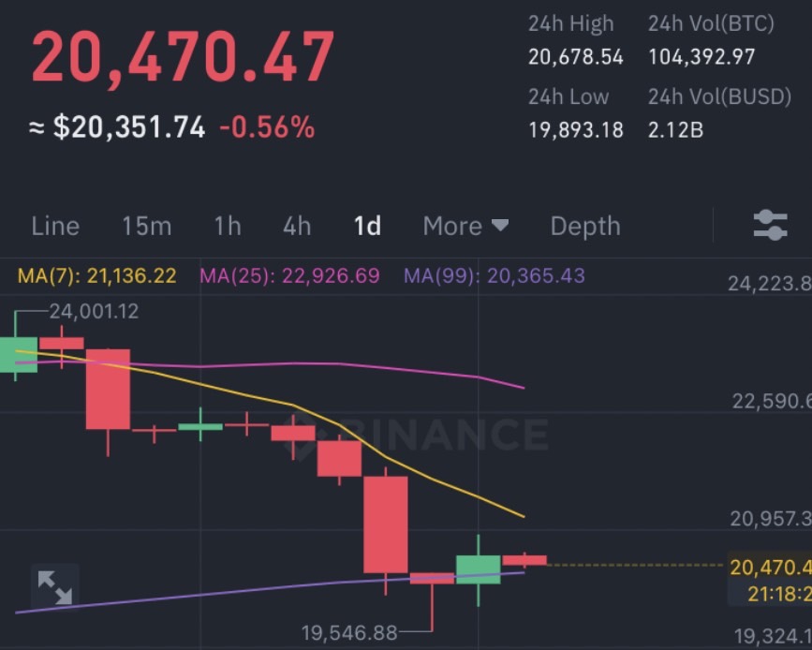Switch chart to Line view

point(55,226)
